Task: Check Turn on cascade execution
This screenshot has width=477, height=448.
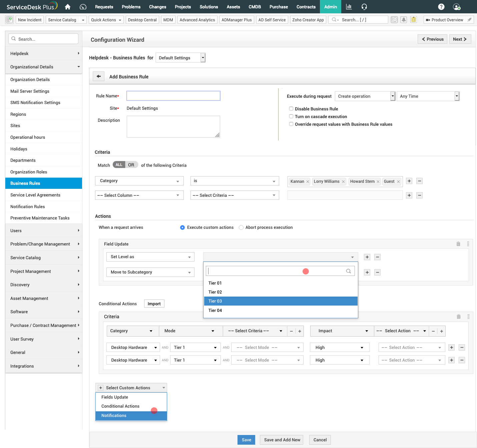Action: (291, 116)
